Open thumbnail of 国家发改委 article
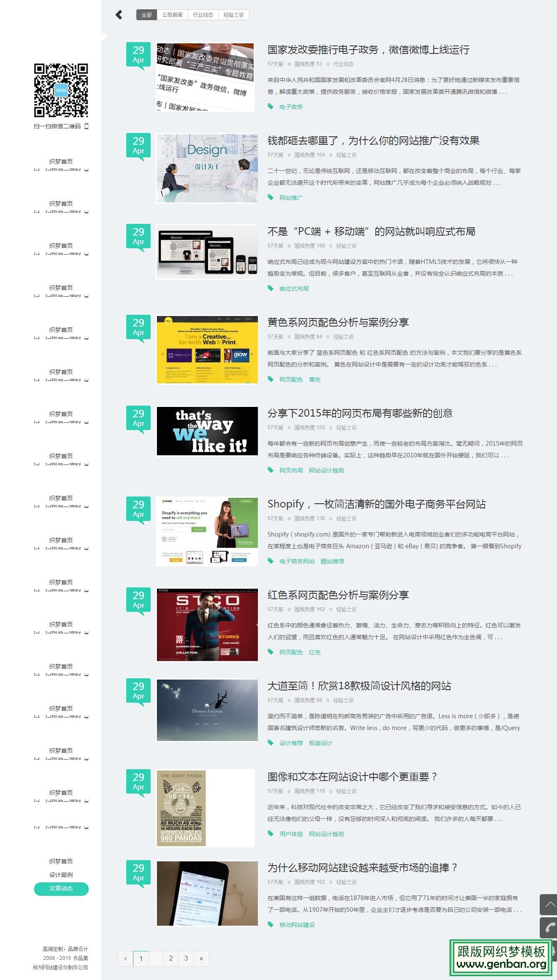Image resolution: width=557 pixels, height=980 pixels. pos(205,77)
